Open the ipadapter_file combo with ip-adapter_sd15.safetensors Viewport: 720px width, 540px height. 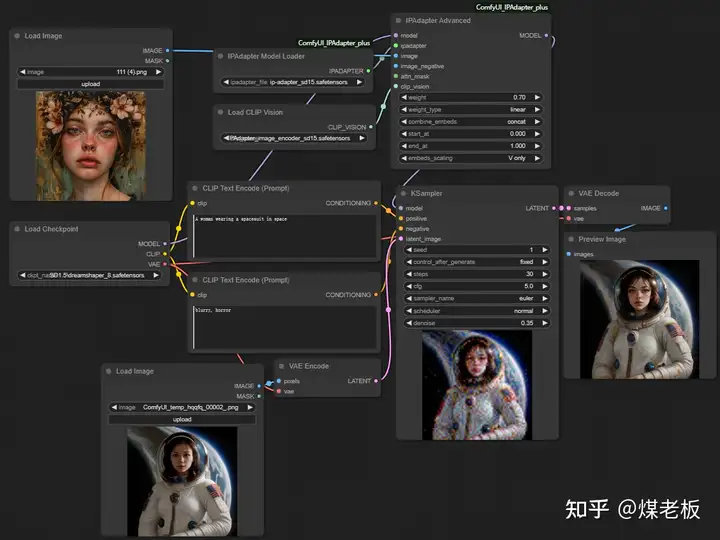pos(292,82)
